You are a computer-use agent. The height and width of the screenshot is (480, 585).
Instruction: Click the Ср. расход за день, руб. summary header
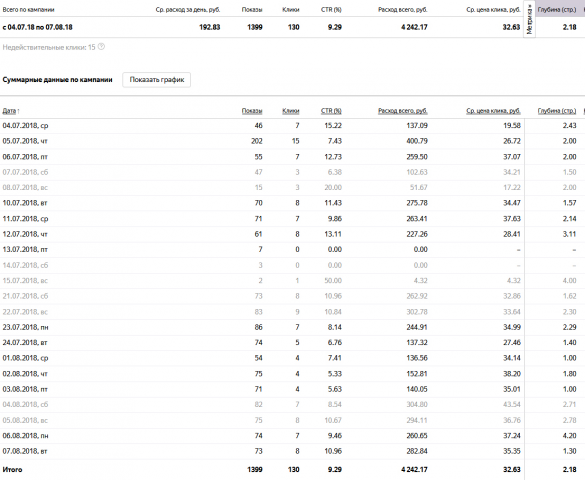188,10
